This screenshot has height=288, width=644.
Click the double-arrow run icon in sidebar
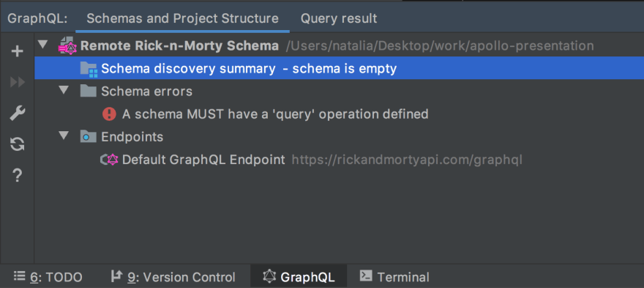click(x=18, y=83)
